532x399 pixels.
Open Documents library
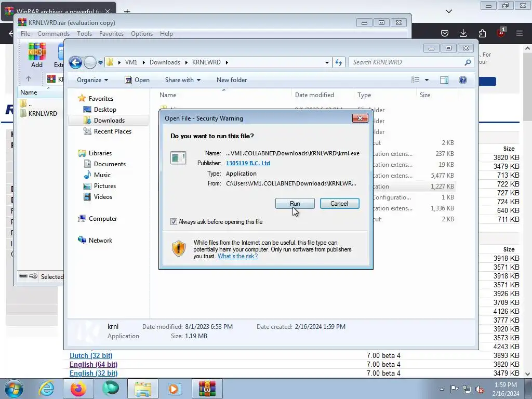(x=110, y=164)
